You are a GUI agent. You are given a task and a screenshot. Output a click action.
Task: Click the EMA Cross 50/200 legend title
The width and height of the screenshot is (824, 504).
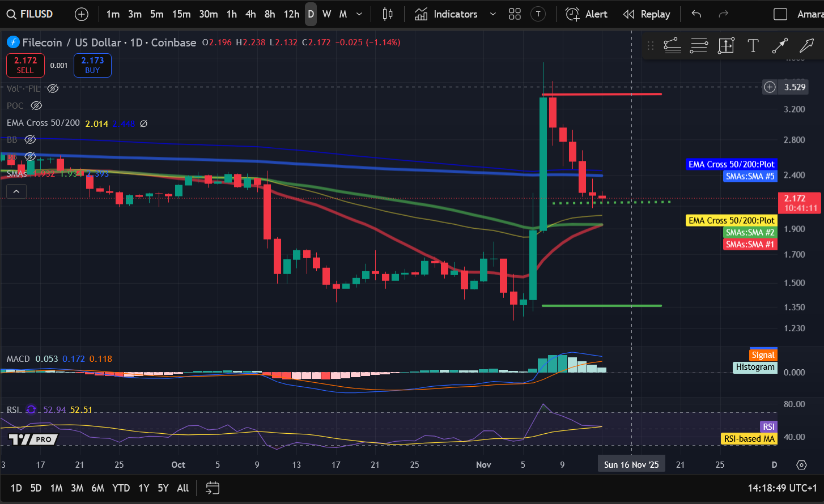(43, 123)
